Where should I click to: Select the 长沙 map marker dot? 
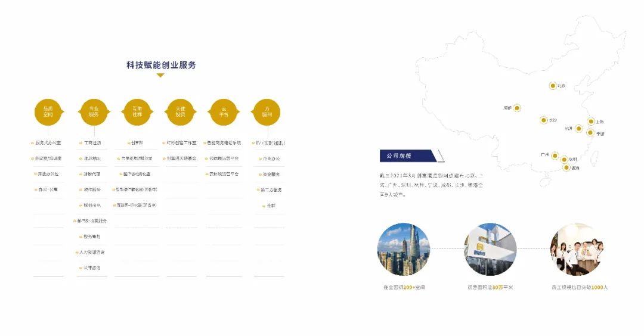pyautogui.click(x=543, y=120)
